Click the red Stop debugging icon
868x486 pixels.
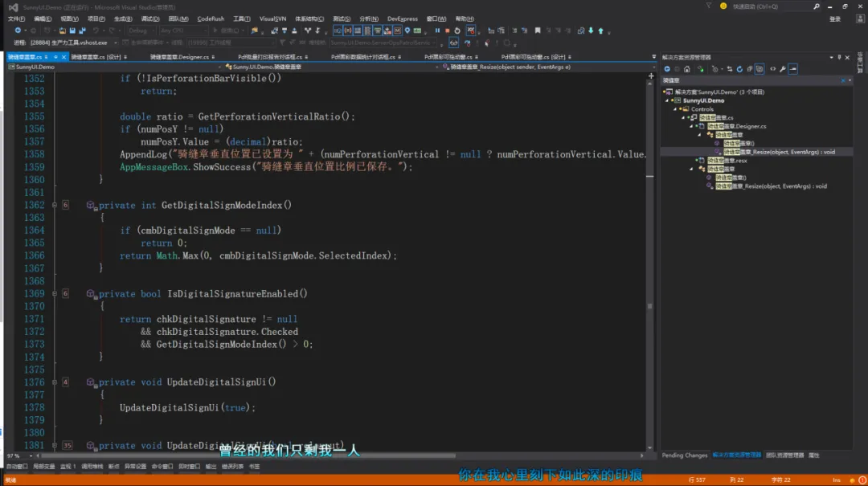tap(448, 31)
